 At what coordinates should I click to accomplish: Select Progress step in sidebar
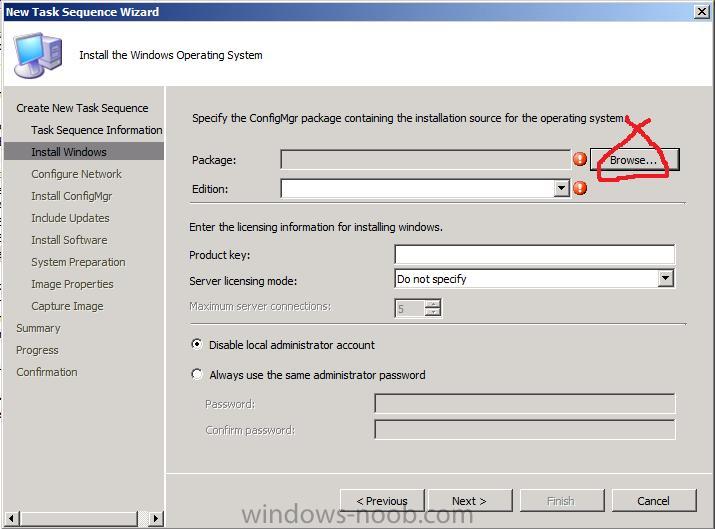coord(37,350)
